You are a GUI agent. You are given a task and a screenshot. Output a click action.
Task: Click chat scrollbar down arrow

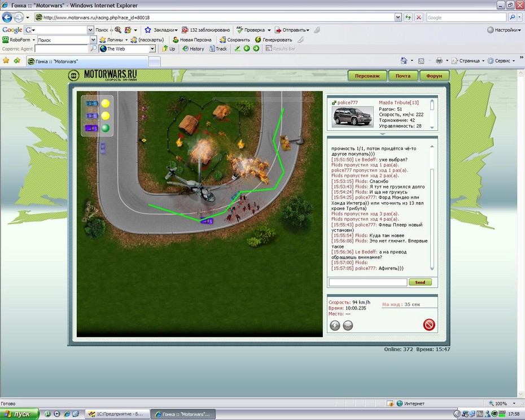[432, 268]
